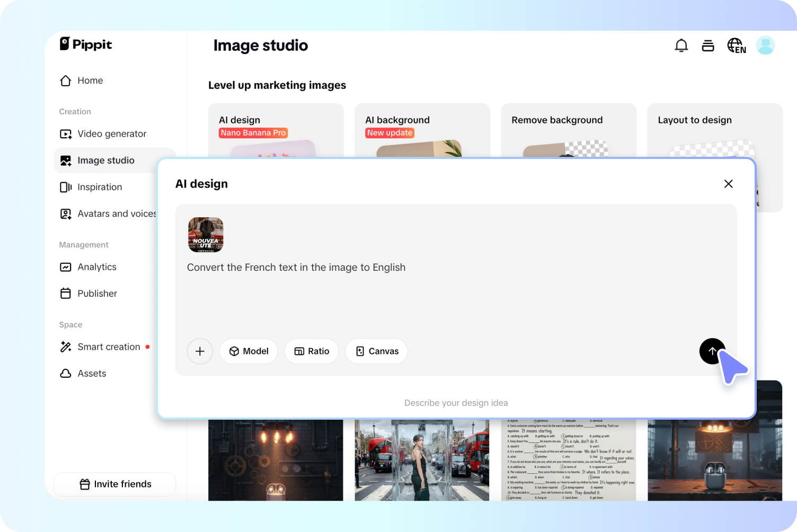Screen dimensions: 797x532
Task: Open the language selector showing EN
Action: click(737, 45)
